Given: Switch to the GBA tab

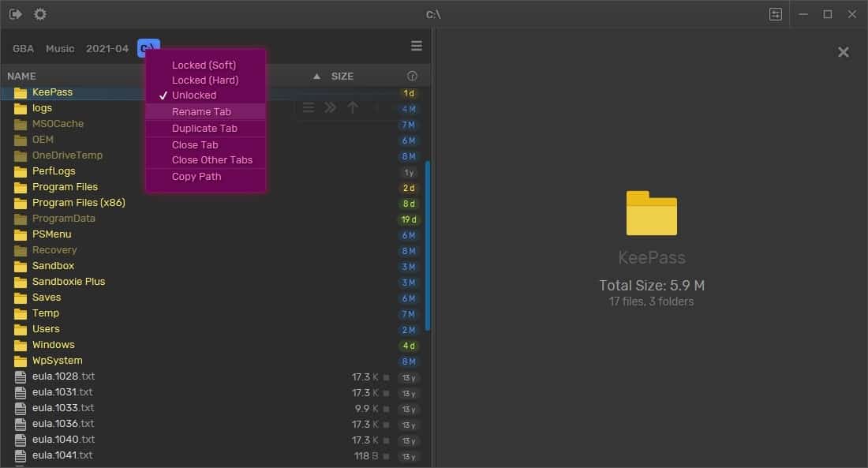Looking at the screenshot, I should (x=23, y=48).
